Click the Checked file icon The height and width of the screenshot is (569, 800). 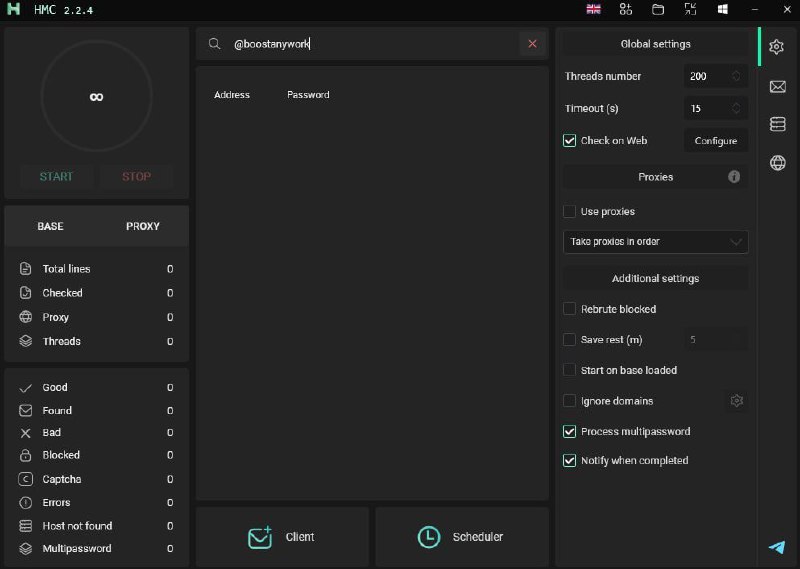click(26, 292)
